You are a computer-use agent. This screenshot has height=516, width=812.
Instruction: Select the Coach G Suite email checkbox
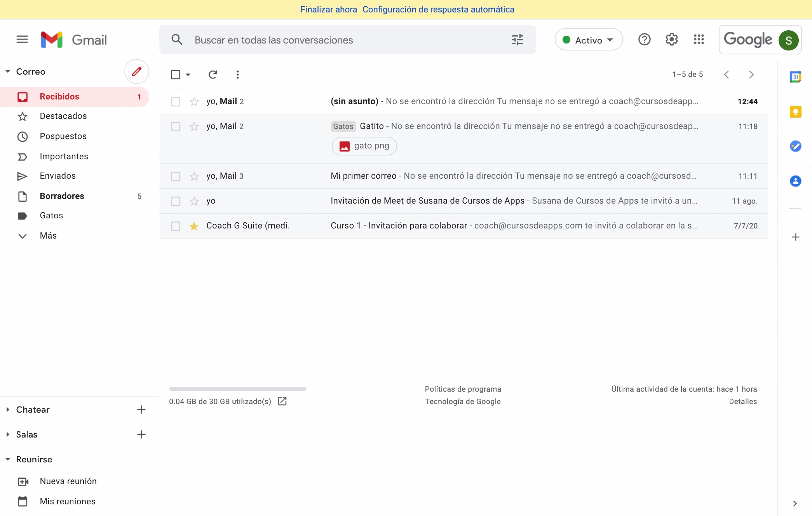tap(176, 226)
